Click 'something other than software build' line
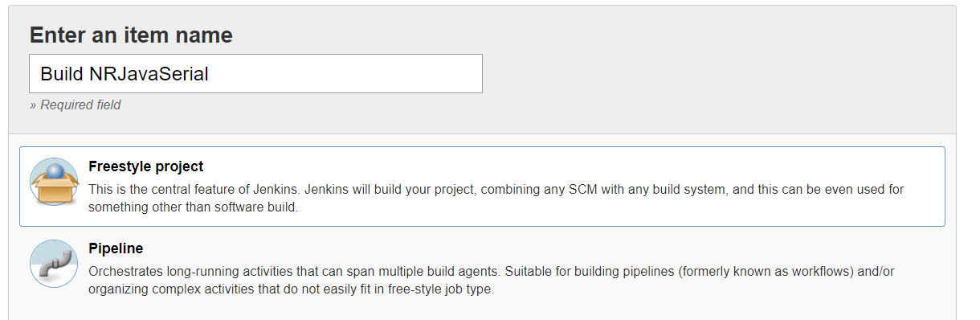980x320 pixels. [193, 207]
